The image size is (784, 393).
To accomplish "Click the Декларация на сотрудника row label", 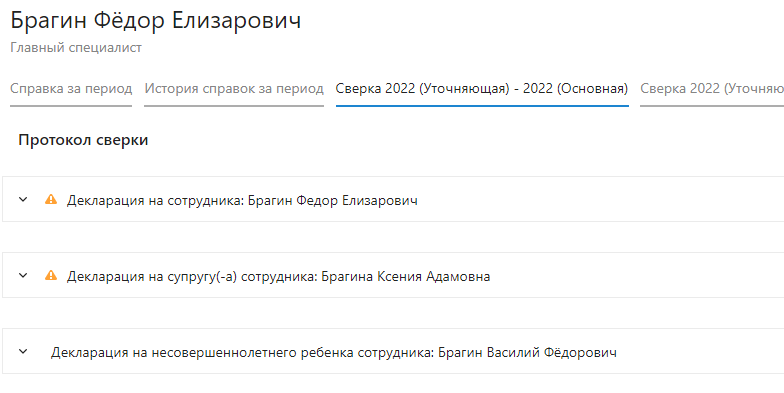I will point(156,200).
